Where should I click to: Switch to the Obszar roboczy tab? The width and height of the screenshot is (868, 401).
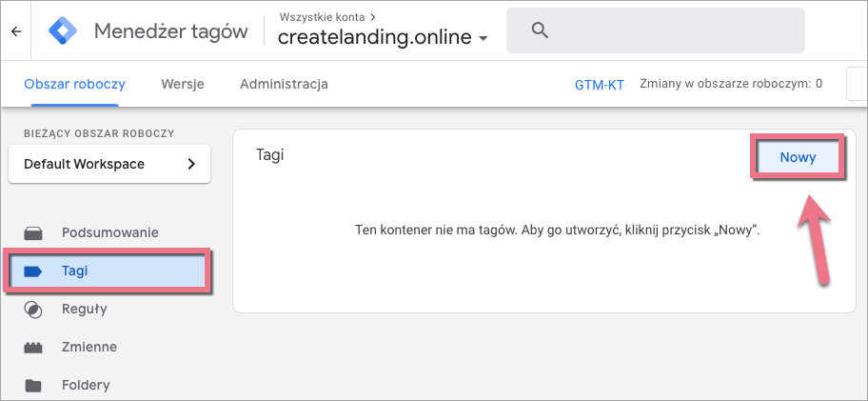(74, 84)
